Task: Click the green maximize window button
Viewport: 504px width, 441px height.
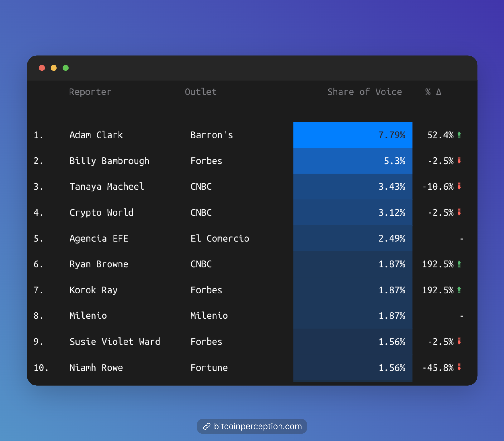Action: click(x=65, y=68)
